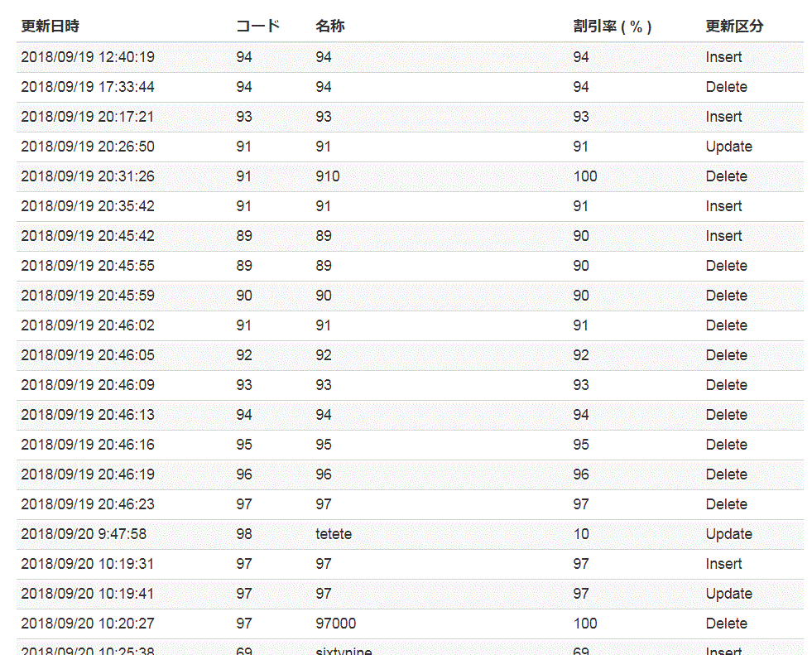Select the name cell showing 910
The width and height of the screenshot is (812, 655).
328,176
